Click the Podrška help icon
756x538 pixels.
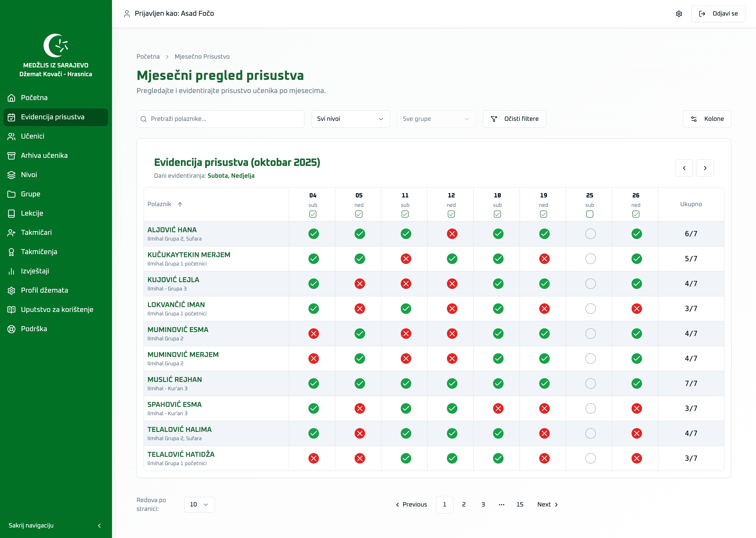(11, 329)
